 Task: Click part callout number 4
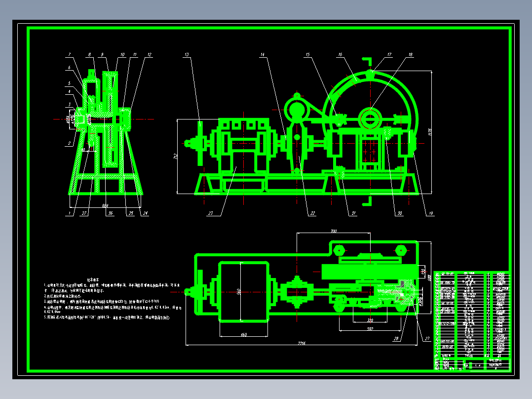pos(69,91)
